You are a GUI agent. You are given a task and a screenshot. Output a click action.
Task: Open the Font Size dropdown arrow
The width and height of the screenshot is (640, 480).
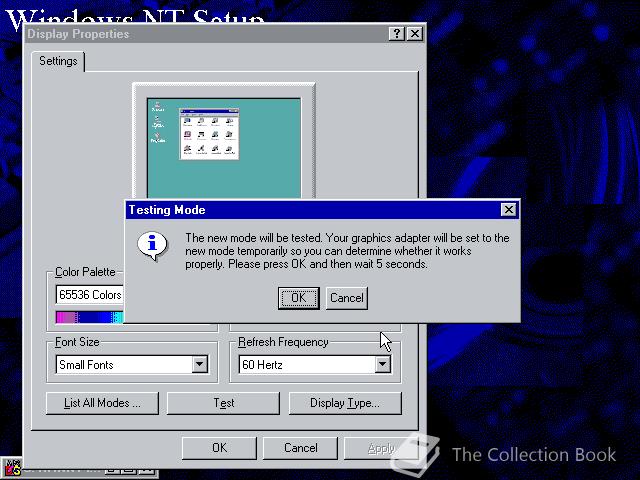200,364
